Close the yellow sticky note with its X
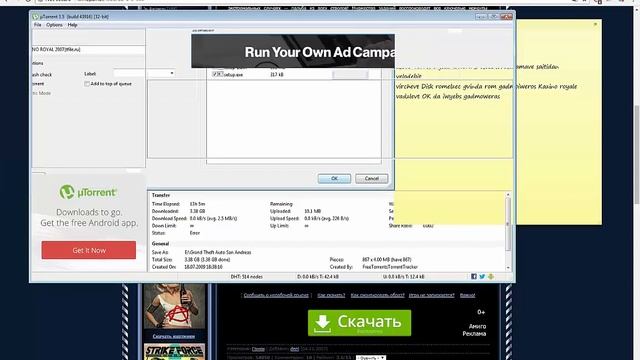This screenshot has height=360, width=640. click(595, 24)
